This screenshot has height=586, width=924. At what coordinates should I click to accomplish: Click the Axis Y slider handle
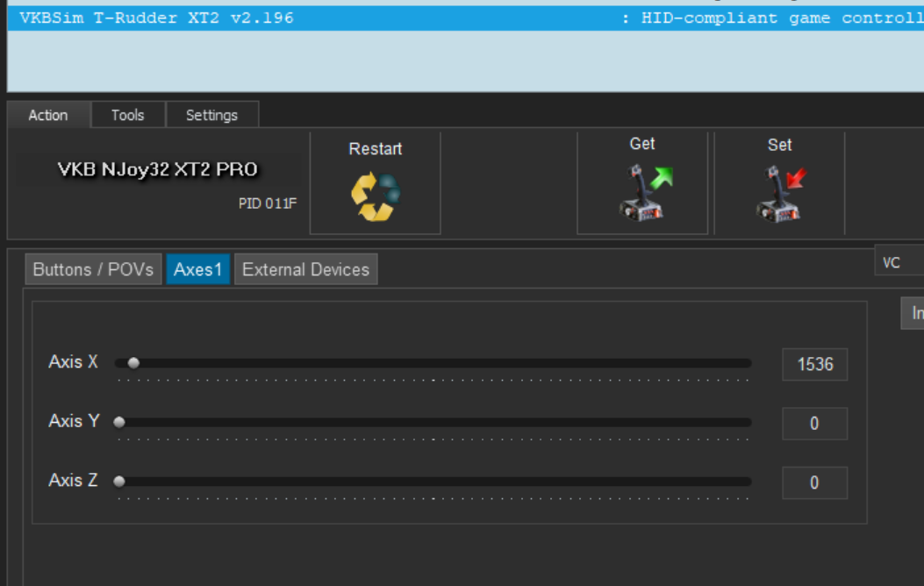coord(119,422)
